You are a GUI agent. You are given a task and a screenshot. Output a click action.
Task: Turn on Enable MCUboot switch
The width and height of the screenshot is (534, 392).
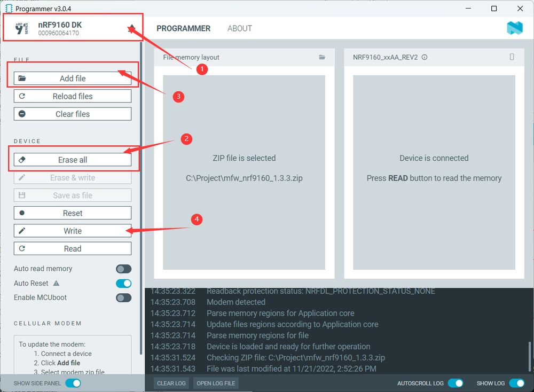[x=124, y=297]
